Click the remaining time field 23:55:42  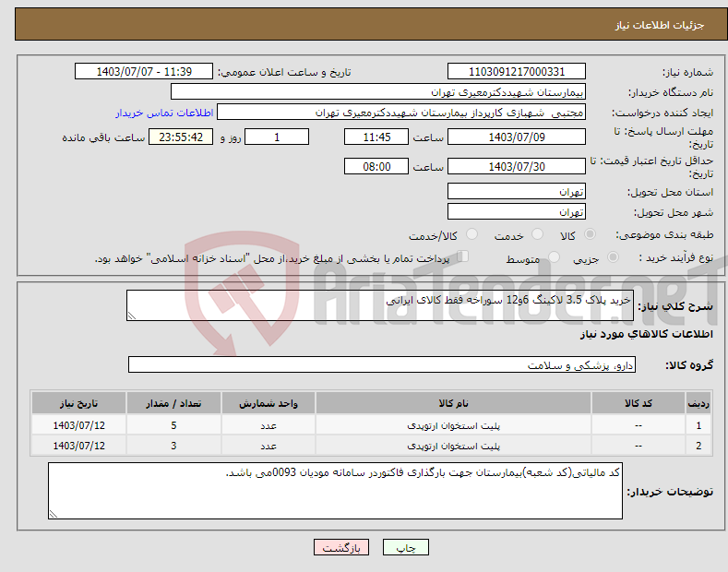(181, 137)
